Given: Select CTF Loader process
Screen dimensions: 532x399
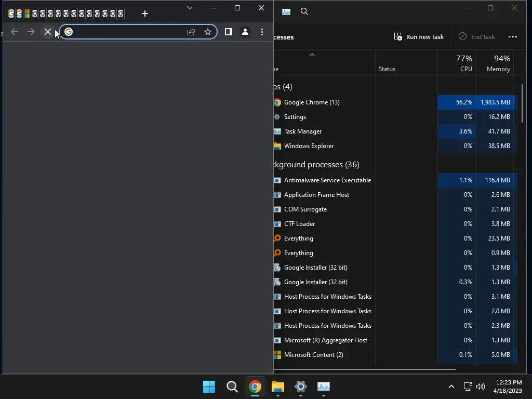Looking at the screenshot, I should (x=395, y=224).
